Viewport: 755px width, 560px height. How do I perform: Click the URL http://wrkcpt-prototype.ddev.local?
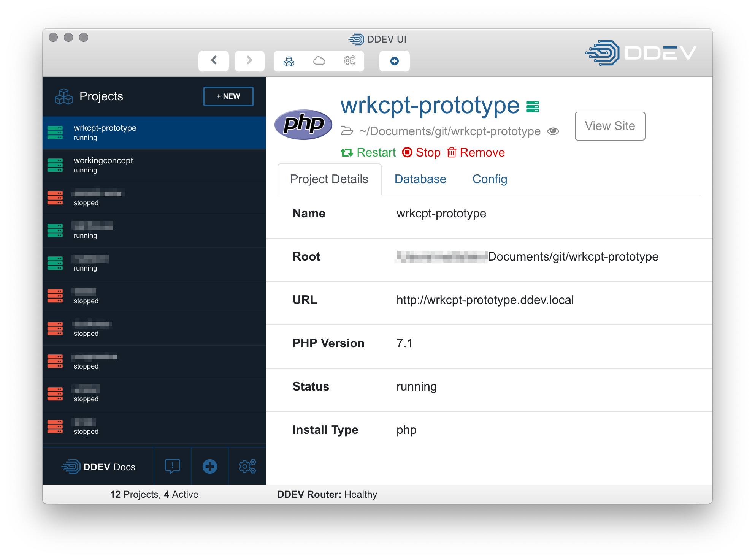tap(485, 300)
